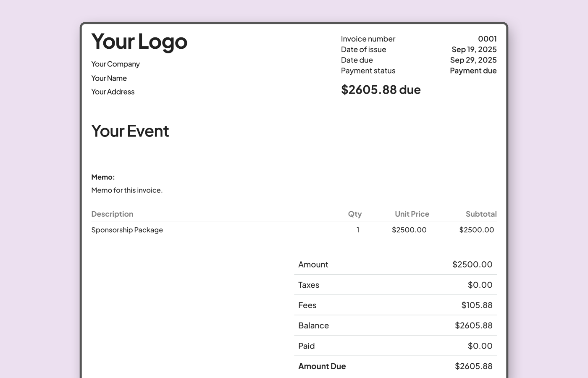
Task: Click the Your Event title
Action: coord(130,131)
